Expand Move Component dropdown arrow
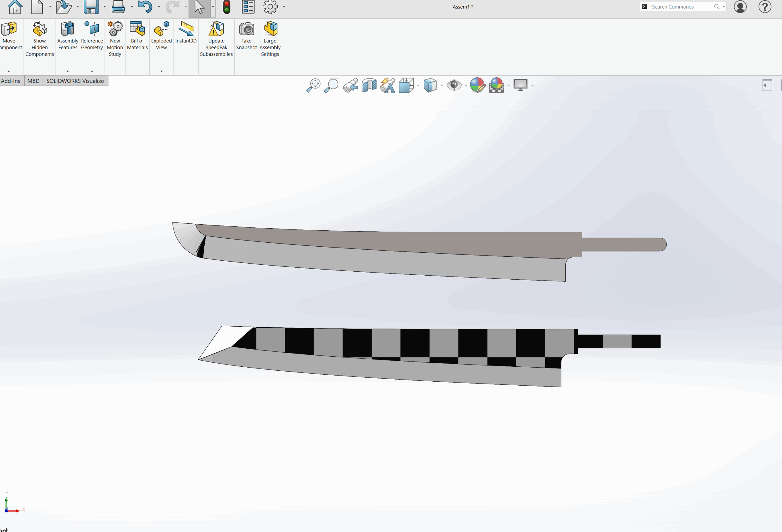 pos(9,71)
